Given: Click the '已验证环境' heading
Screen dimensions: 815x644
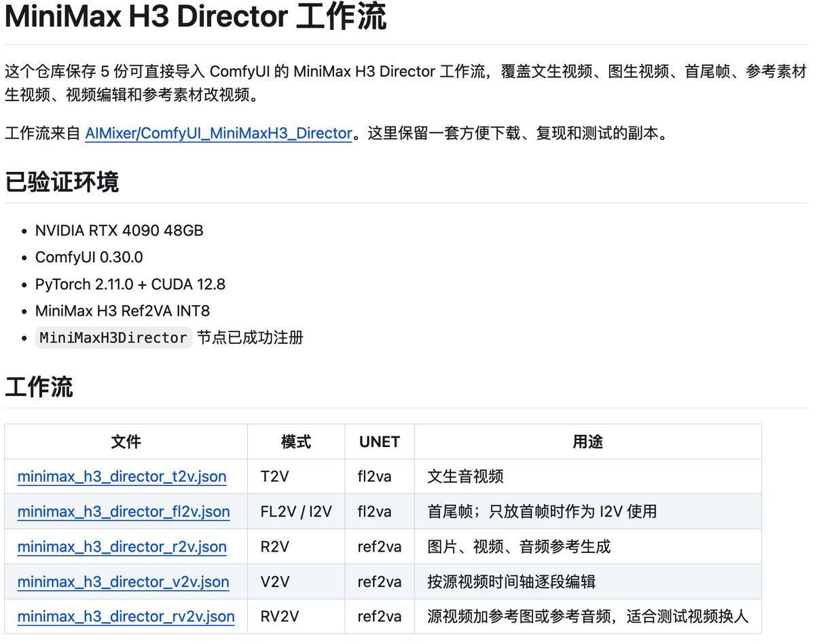Looking at the screenshot, I should pyautogui.click(x=62, y=182).
